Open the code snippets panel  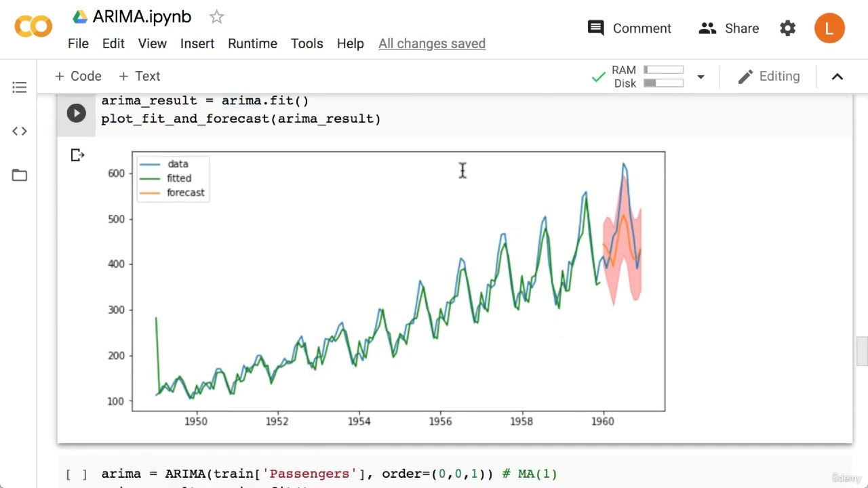19,131
